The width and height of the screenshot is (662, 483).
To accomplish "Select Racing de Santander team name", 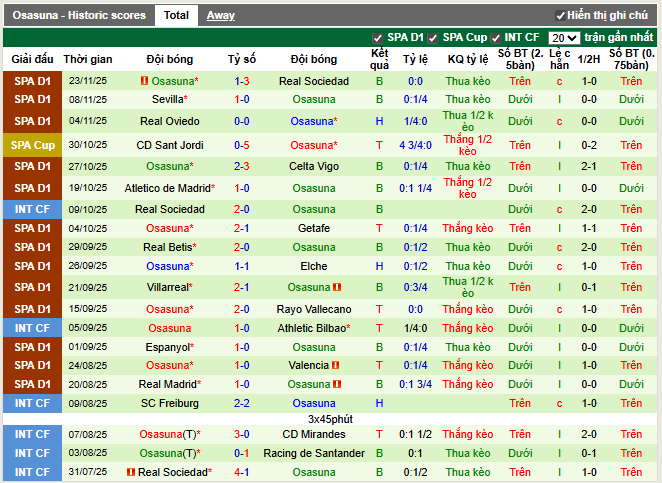I will coord(314,453).
